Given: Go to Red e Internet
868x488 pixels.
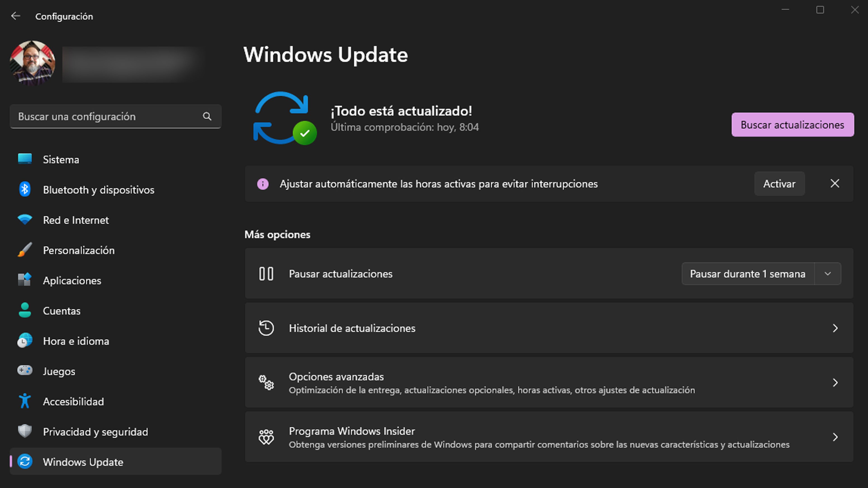Looking at the screenshot, I should point(116,220).
